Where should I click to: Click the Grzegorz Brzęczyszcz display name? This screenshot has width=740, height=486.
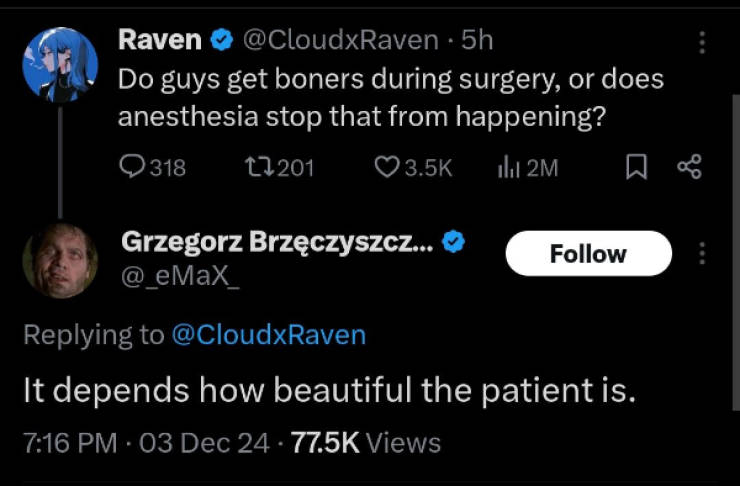click(276, 241)
